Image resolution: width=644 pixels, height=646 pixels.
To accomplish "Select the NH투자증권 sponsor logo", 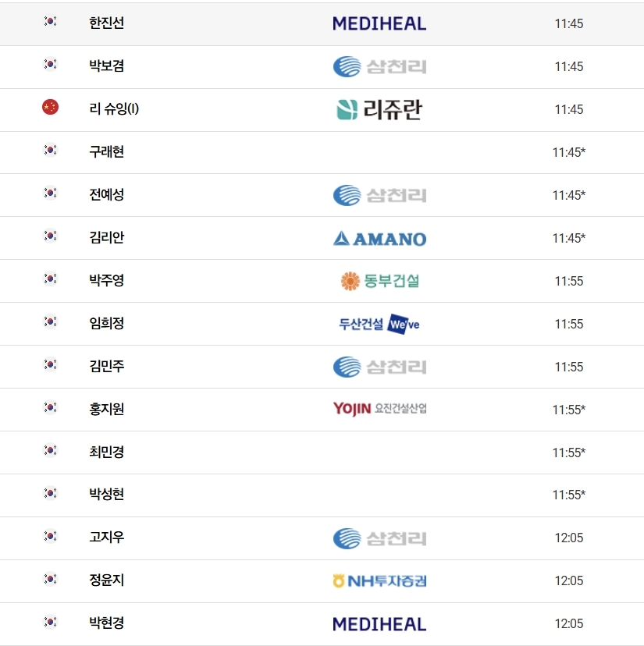I will pyautogui.click(x=379, y=580).
